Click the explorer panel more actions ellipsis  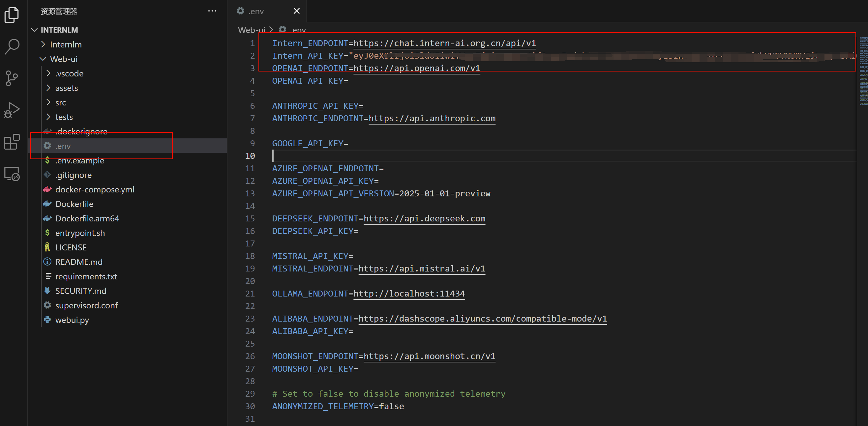pos(212,11)
